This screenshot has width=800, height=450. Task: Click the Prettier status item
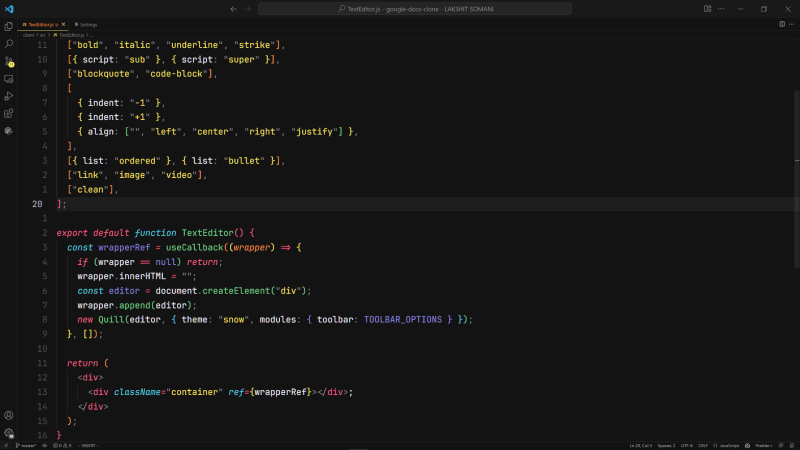pos(764,445)
